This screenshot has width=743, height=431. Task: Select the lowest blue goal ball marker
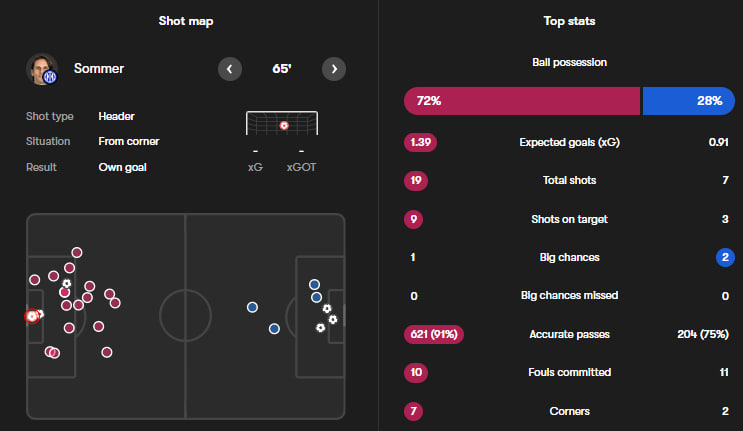click(321, 328)
